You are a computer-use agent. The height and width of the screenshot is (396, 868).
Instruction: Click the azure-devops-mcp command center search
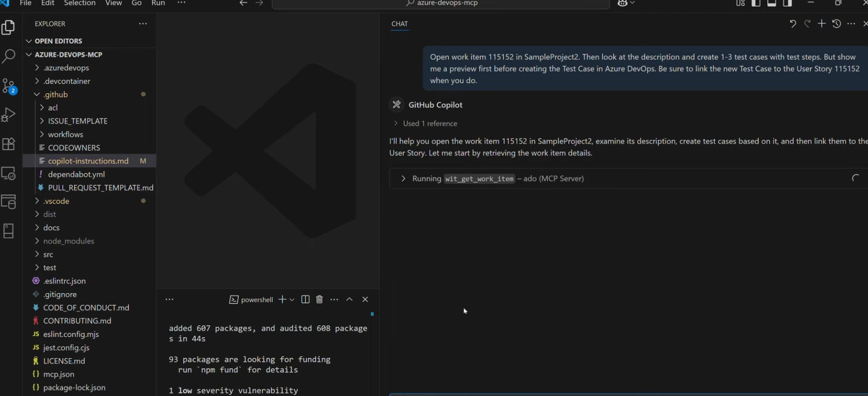pyautogui.click(x=441, y=3)
